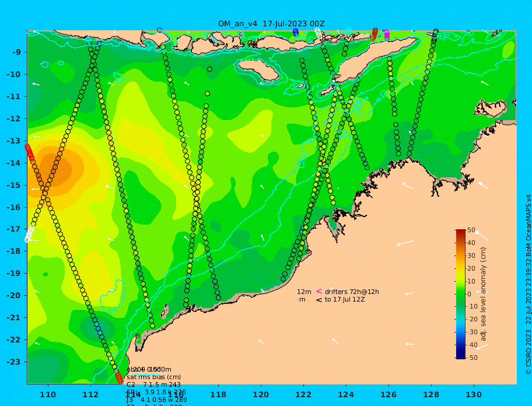Click the red circle cluster at the bottom map edge
The image size is (532, 406).
click(x=119, y=377)
